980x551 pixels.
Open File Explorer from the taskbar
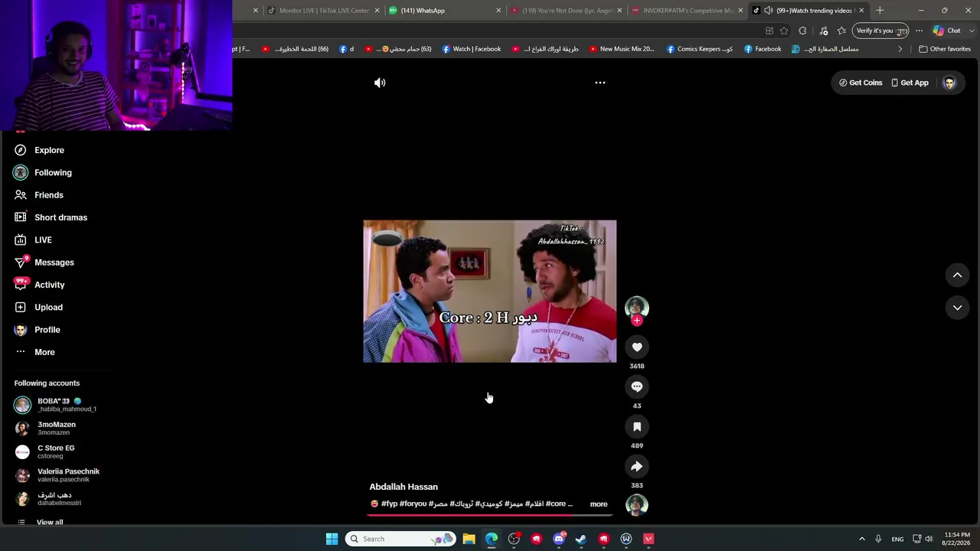pos(469,539)
